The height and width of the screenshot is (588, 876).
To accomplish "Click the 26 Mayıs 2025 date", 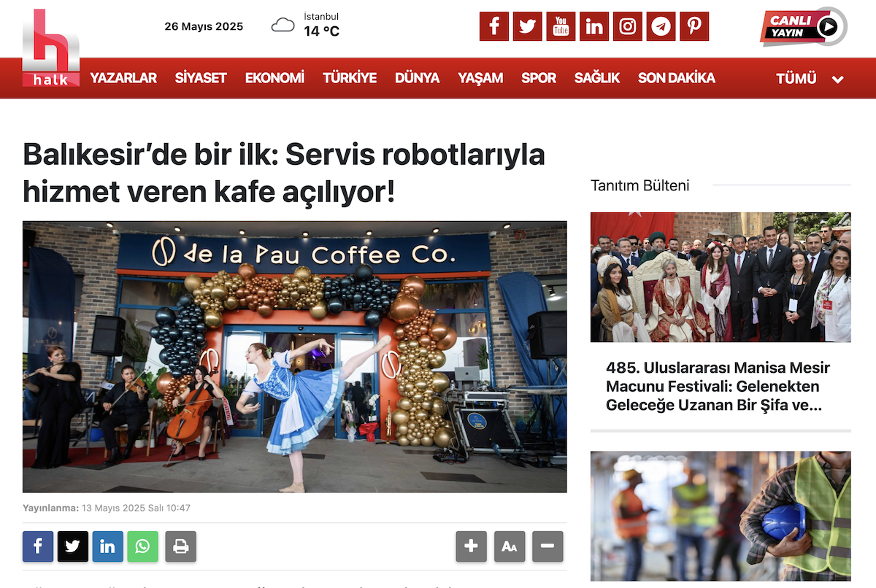I will (204, 27).
